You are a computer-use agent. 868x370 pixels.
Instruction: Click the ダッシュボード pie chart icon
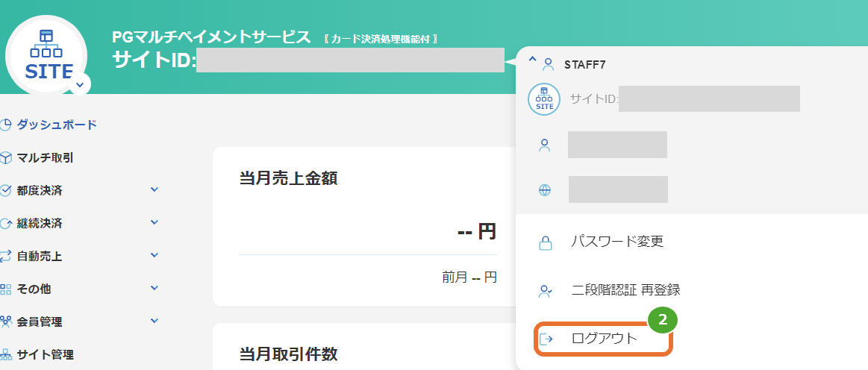(x=6, y=125)
